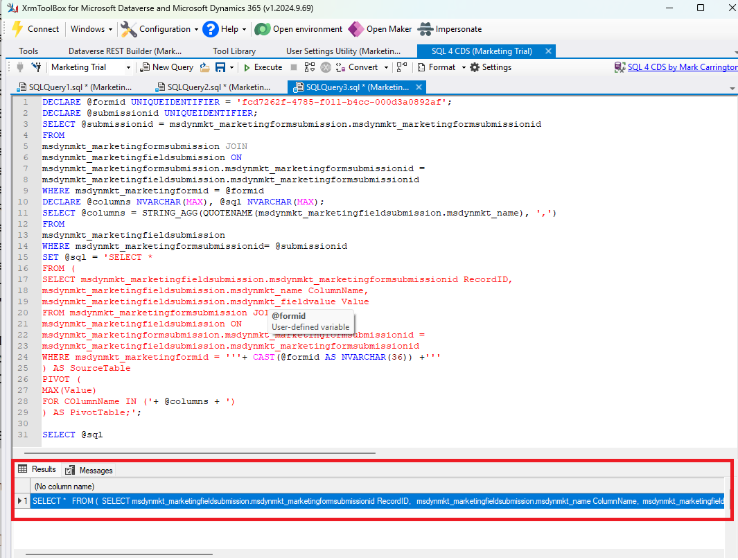Click the FetchXML Builder round icon

click(326, 67)
